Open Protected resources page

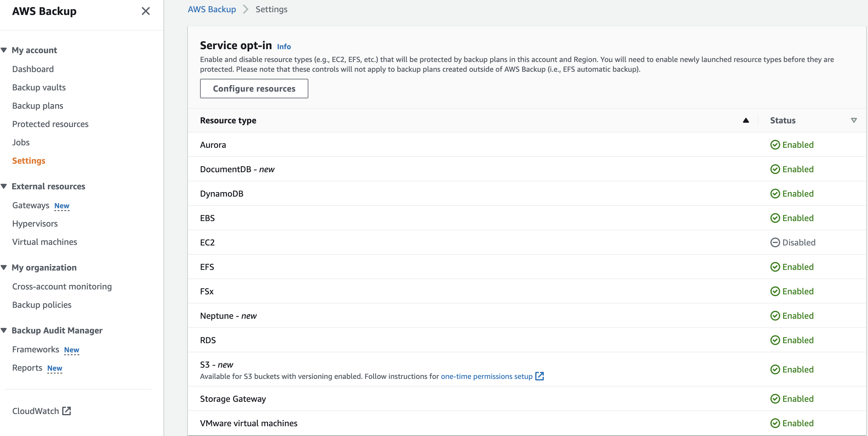50,124
